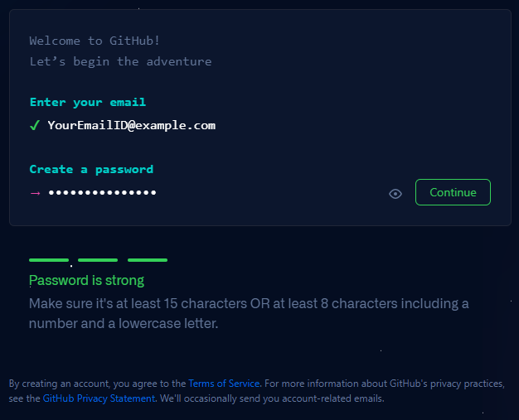
Task: Open the Terms of Service link
Action: pyautogui.click(x=224, y=384)
